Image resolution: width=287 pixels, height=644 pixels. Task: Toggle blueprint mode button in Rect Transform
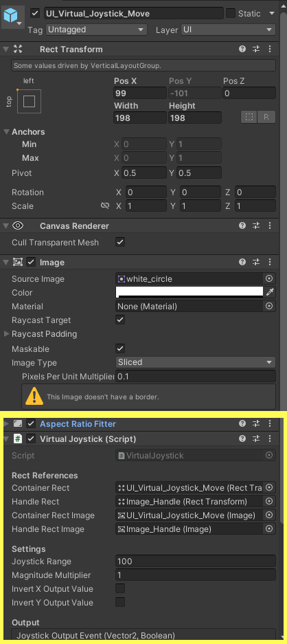coord(249,117)
